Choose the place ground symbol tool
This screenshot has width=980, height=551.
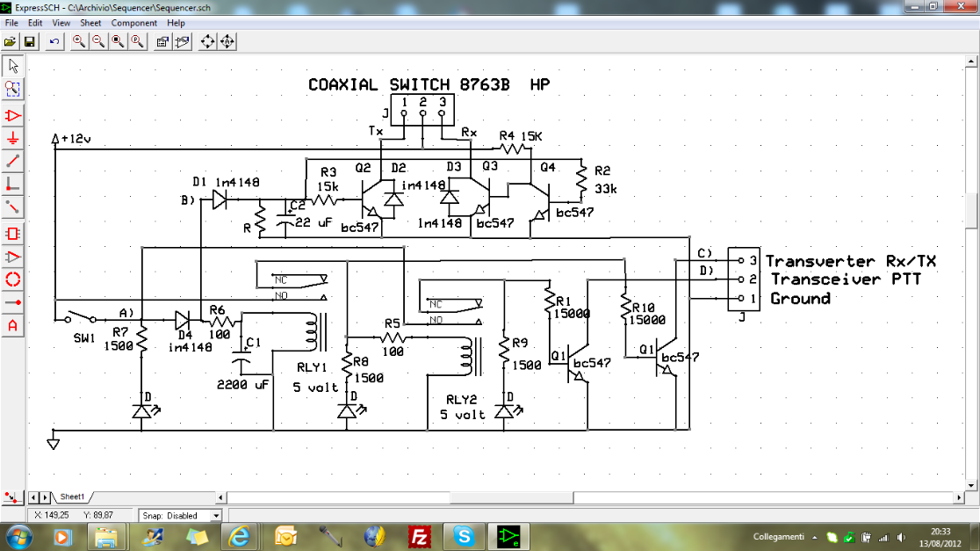[12, 139]
